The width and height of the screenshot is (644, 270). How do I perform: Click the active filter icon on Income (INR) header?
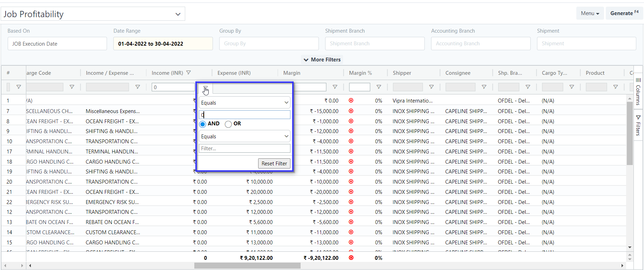point(189,73)
